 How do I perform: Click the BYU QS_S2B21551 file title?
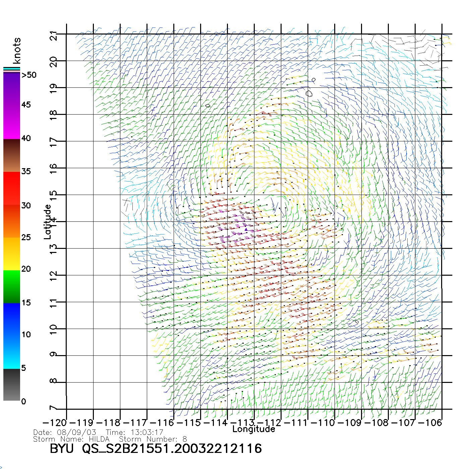156,449
